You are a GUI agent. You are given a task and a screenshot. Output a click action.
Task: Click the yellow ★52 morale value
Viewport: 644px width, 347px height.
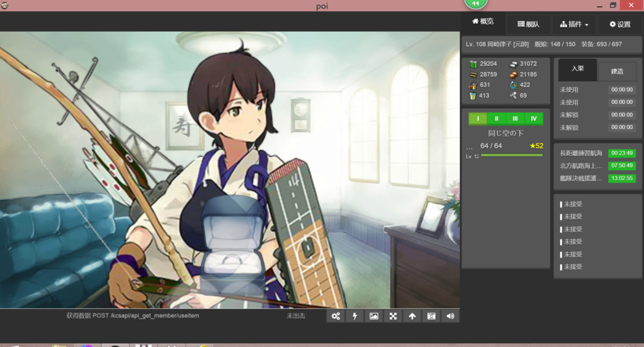point(536,145)
